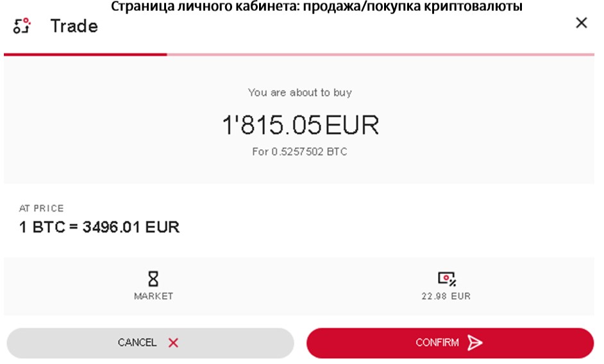
Task: Click the 22.98 EUR fee label
Action: 446,296
